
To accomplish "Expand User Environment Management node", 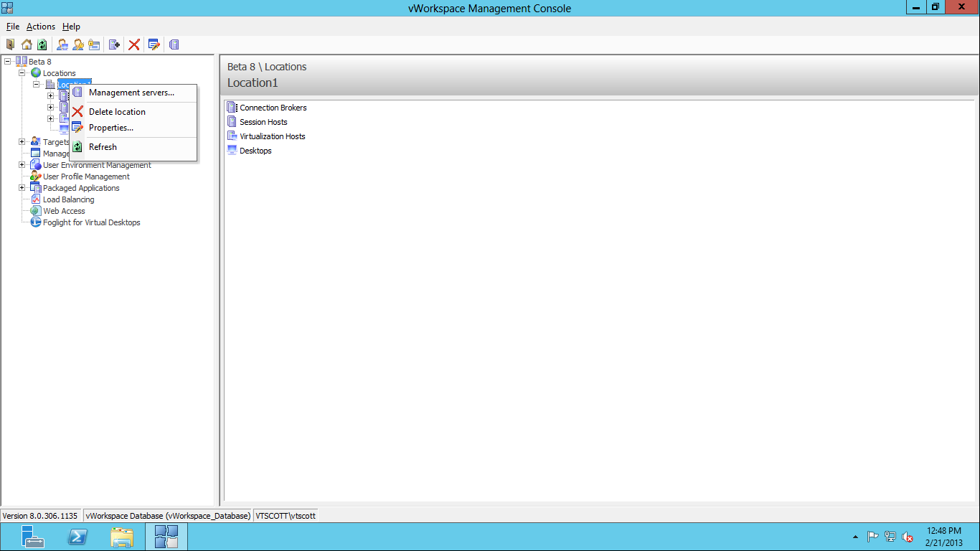I will click(22, 165).
